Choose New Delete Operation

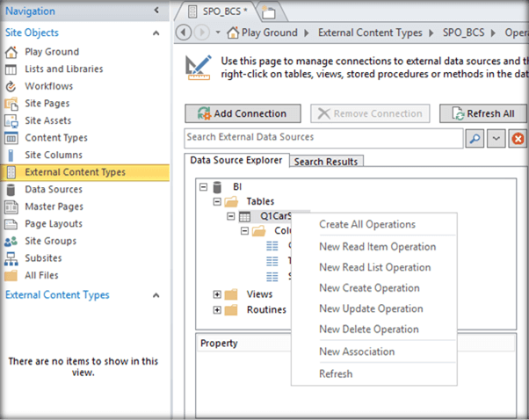coord(369,329)
